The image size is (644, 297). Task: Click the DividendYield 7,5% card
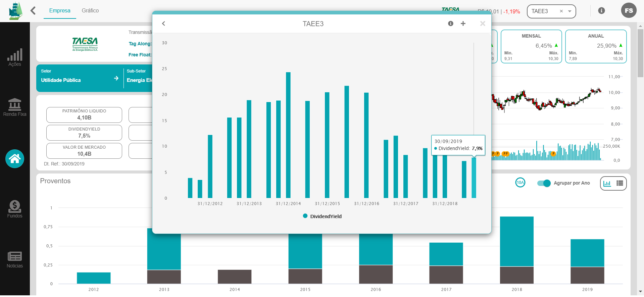point(84,133)
